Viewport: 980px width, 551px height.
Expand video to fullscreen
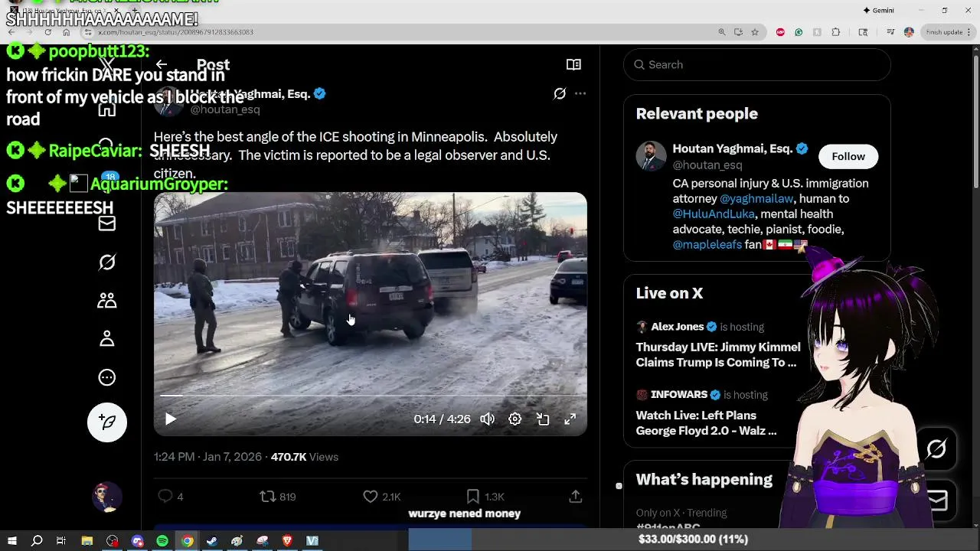[x=570, y=419]
